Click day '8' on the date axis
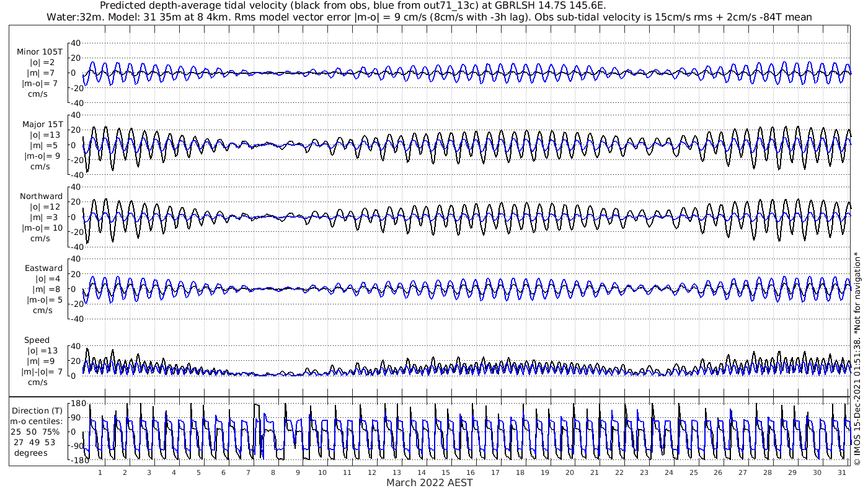The height and width of the screenshot is (496, 868). click(x=273, y=472)
